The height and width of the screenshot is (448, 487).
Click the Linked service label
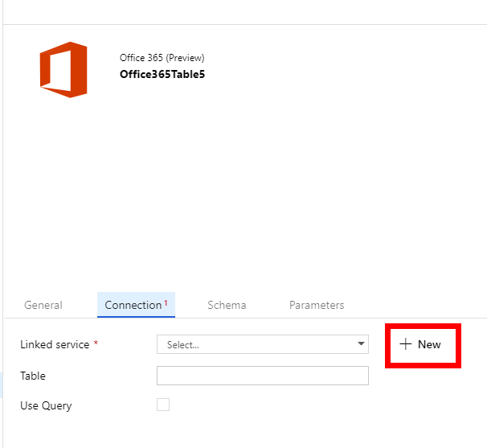tap(55, 345)
